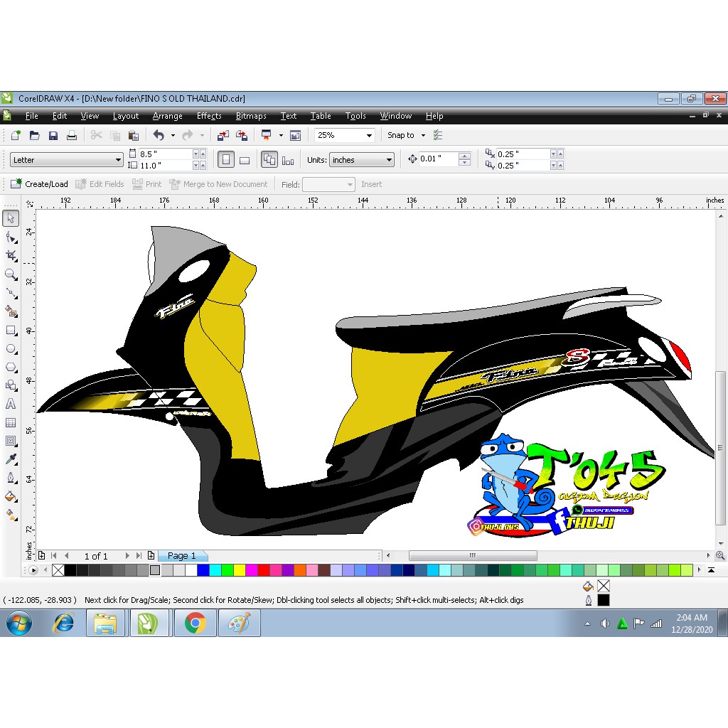Image resolution: width=728 pixels, height=728 pixels.
Task: Select the Eyedropper tool
Action: coord(11,460)
